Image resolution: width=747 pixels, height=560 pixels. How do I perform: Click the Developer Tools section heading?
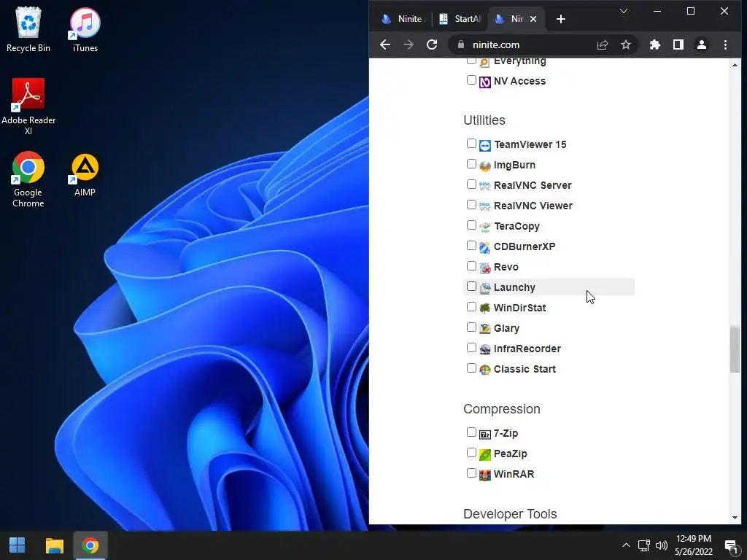(510, 514)
